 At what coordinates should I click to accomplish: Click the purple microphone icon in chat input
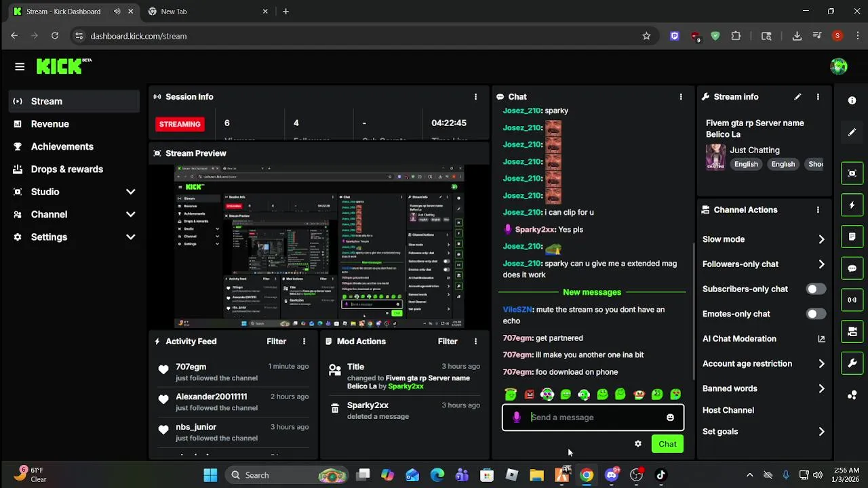(x=517, y=418)
